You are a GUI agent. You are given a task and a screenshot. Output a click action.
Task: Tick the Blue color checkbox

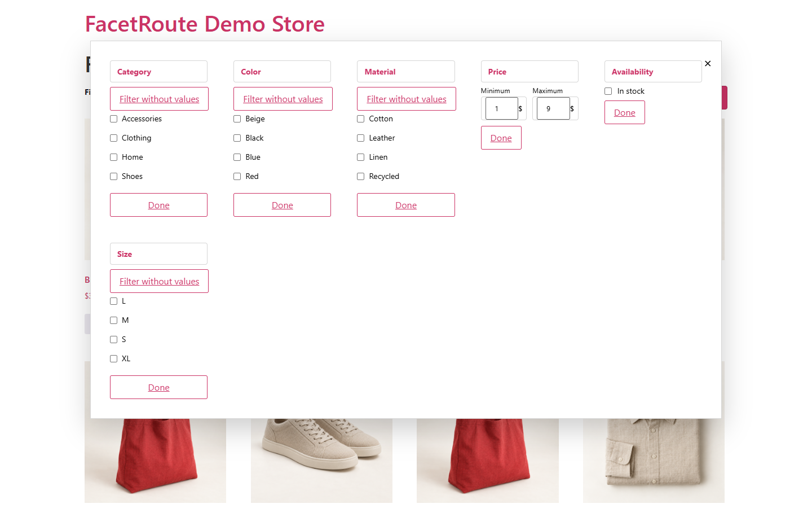[x=237, y=157]
